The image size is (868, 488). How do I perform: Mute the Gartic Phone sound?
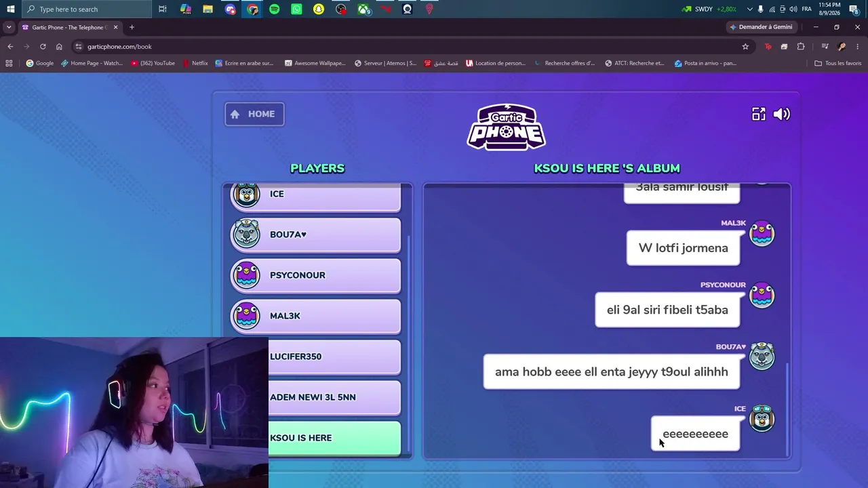[x=781, y=114]
